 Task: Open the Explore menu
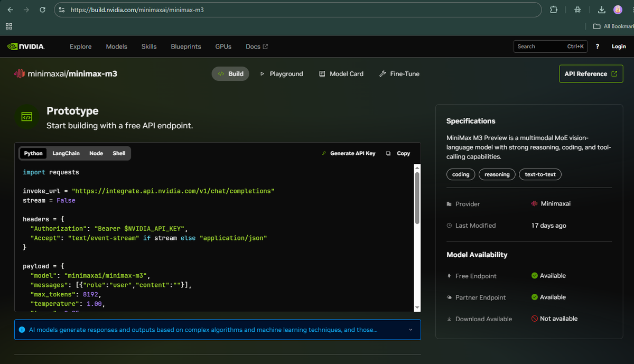click(x=80, y=46)
